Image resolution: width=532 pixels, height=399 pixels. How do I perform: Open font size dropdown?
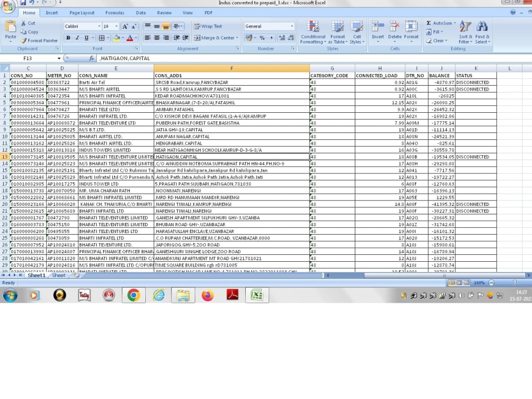117,26
